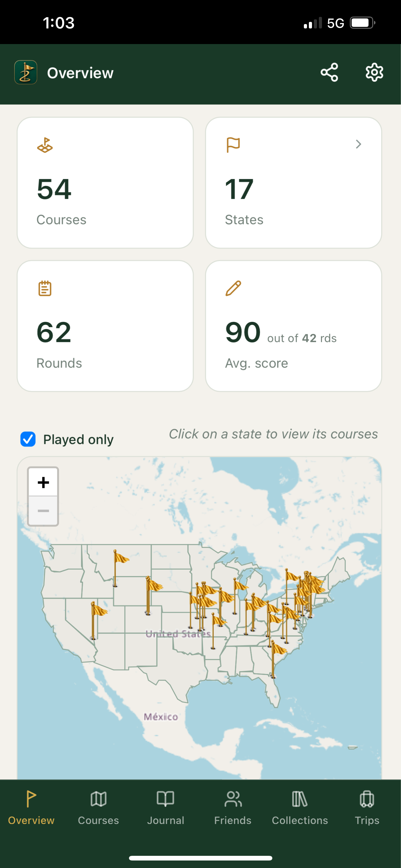Open settings via the gear icon
Image resolution: width=401 pixels, height=868 pixels.
[374, 72]
